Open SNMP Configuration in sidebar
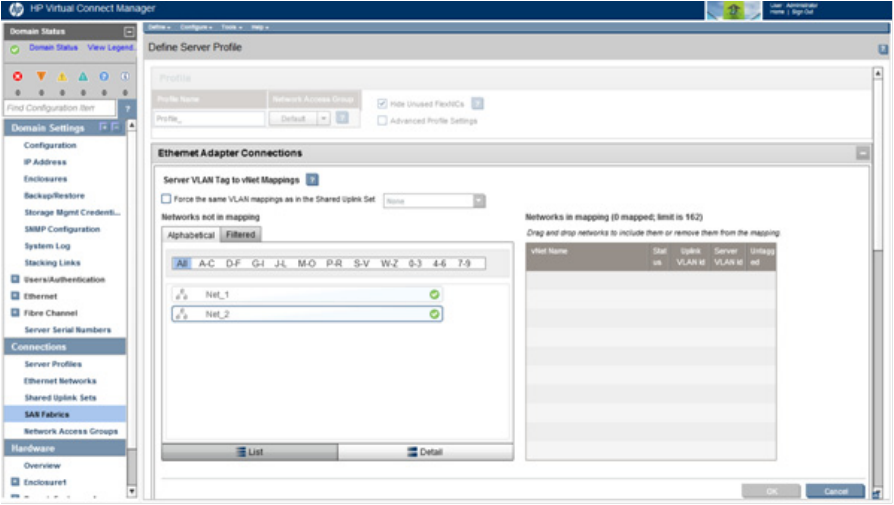Image resolution: width=894 pixels, height=505 pixels. [62, 229]
